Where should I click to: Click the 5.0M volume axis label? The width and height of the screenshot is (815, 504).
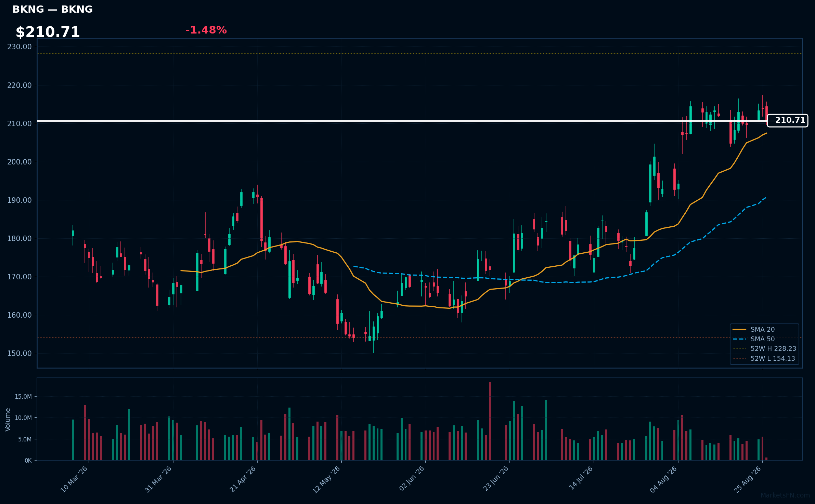click(x=25, y=439)
